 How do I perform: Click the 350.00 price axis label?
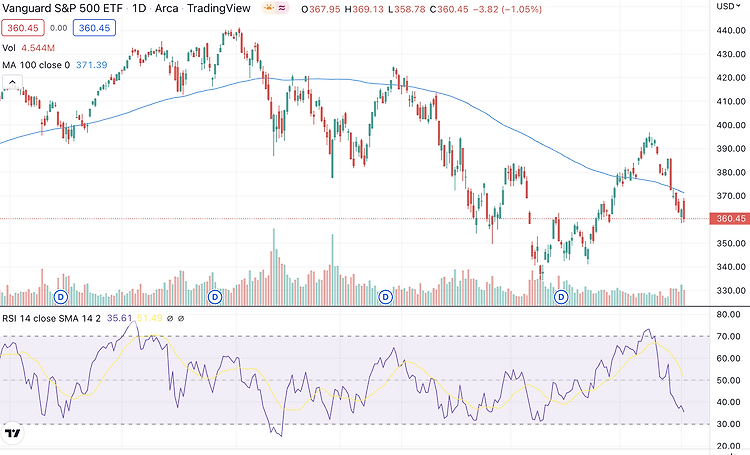731,243
